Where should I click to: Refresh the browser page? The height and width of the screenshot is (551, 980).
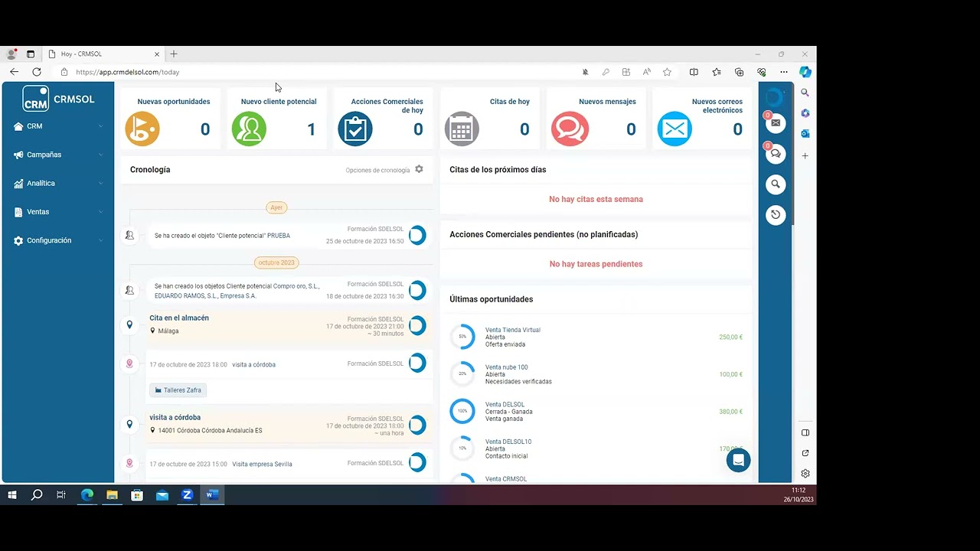coord(37,72)
